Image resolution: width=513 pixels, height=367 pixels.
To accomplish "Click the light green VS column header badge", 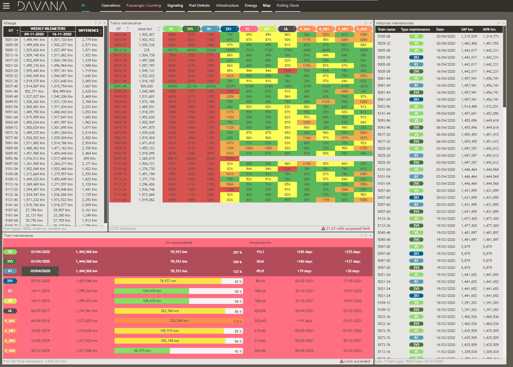I will (x=172, y=29).
